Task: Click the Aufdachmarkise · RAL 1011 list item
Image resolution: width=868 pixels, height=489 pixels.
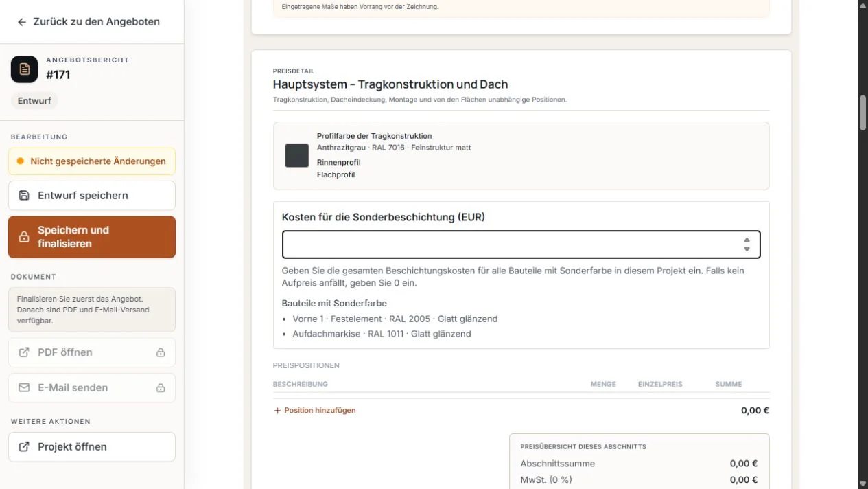Action: 382,334
